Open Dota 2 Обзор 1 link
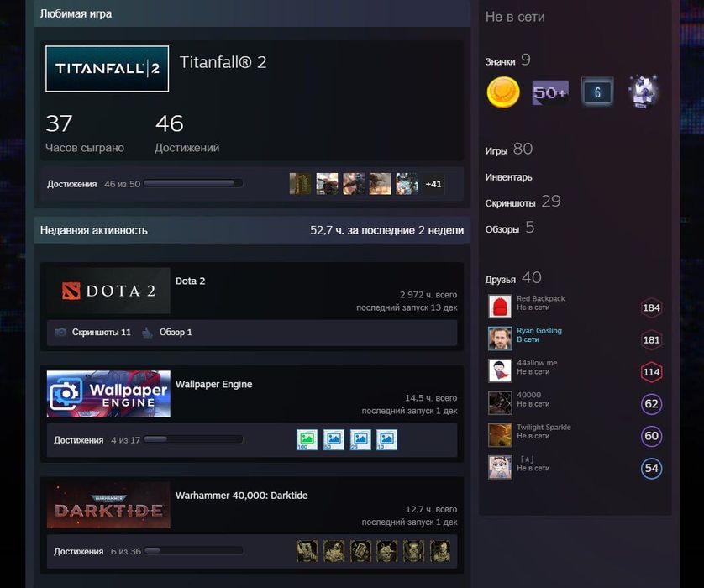This screenshot has height=588, width=704. click(176, 332)
